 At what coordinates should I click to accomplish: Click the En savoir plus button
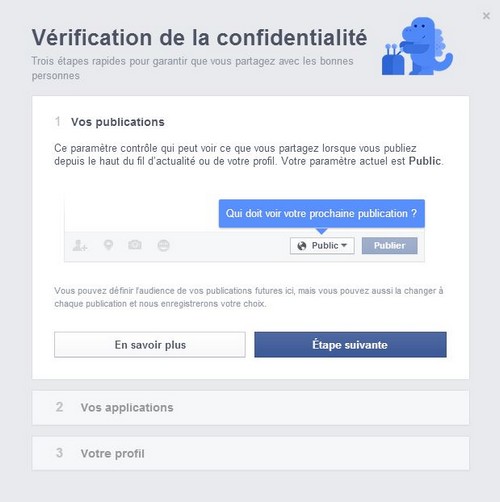150,345
